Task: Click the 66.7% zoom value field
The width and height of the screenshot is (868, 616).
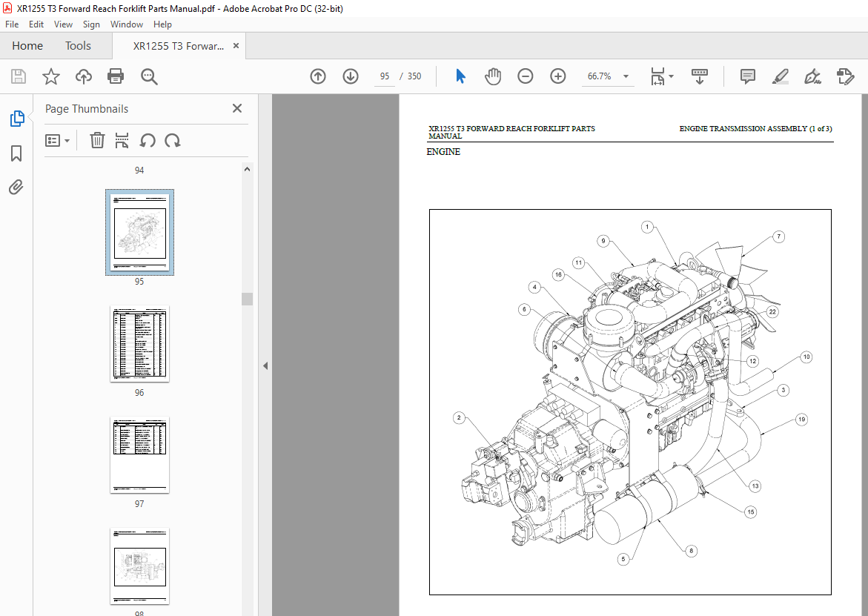Action: (x=600, y=76)
